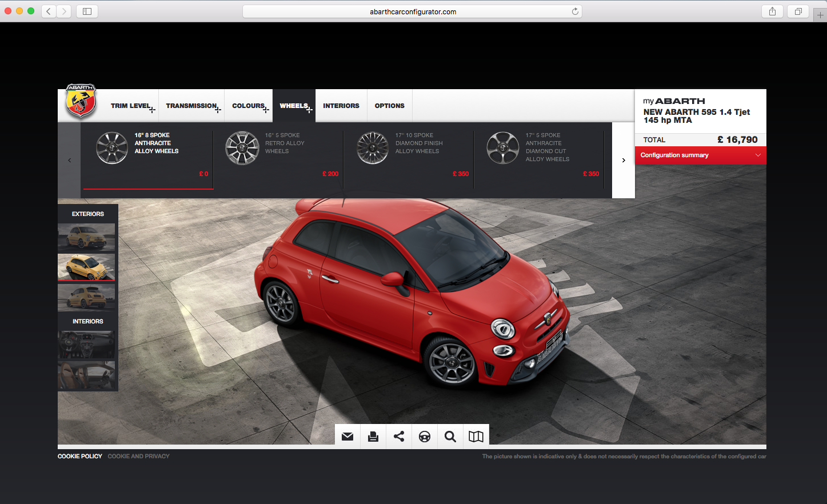Click the Interiors section heading in sidebar
The image size is (827, 504).
click(x=88, y=321)
